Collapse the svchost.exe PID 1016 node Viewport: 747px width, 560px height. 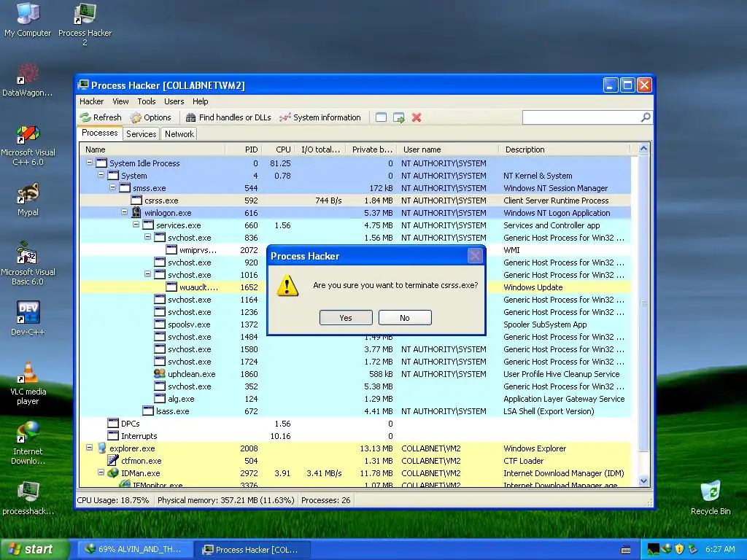[147, 274]
